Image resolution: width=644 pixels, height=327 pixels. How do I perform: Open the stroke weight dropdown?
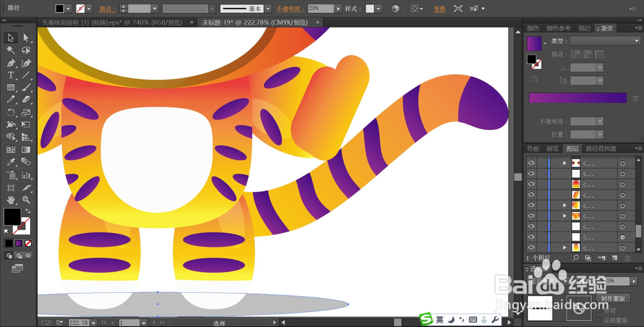(x=155, y=8)
